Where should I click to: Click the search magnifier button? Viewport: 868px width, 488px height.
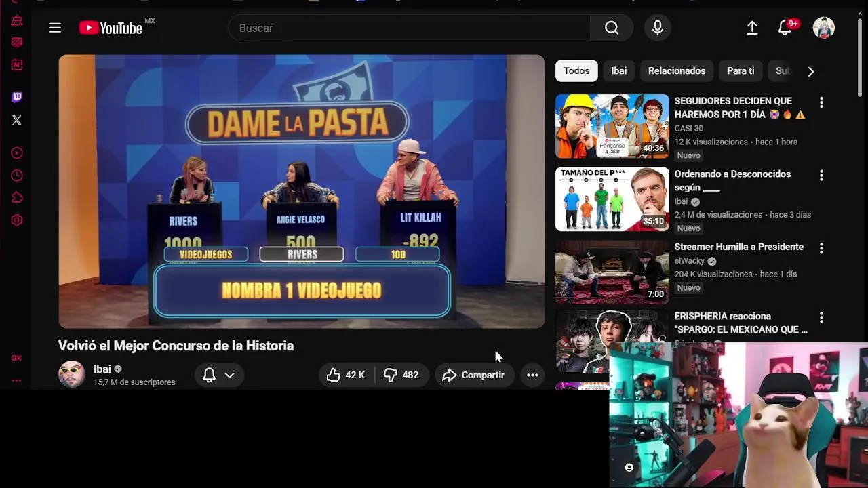(x=612, y=28)
